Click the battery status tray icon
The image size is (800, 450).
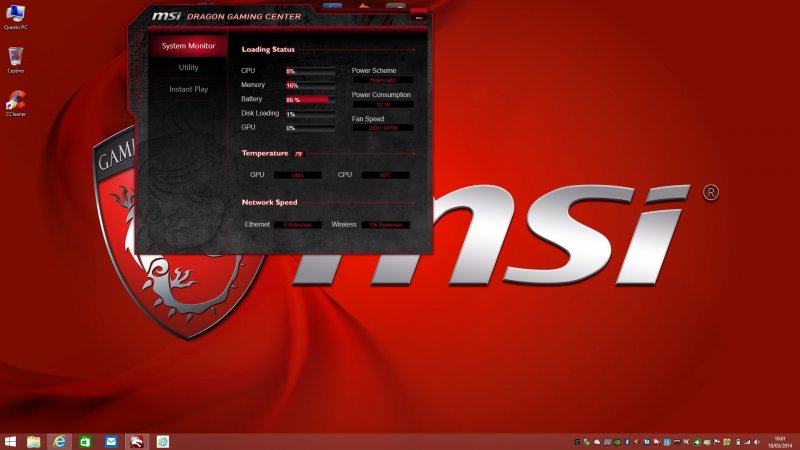(738, 442)
